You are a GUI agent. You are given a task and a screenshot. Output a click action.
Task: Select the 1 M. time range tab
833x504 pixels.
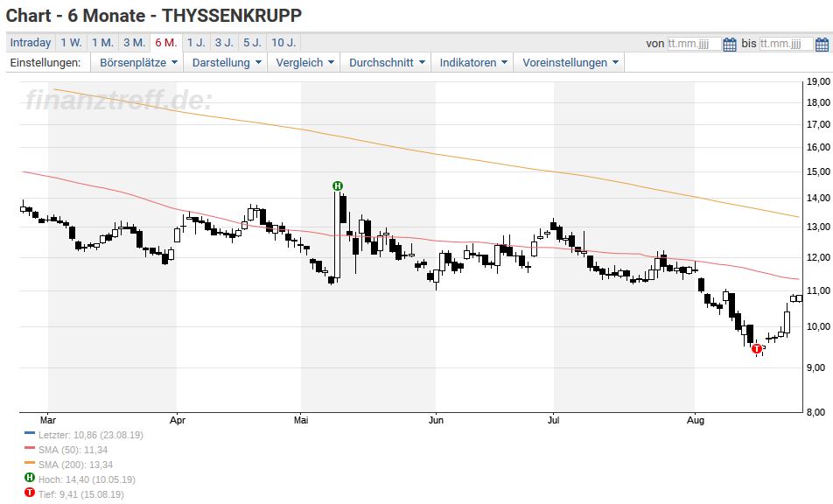click(x=102, y=43)
